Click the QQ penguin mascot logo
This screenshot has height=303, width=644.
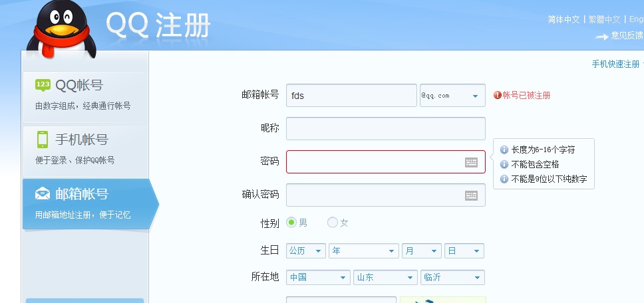(62, 29)
